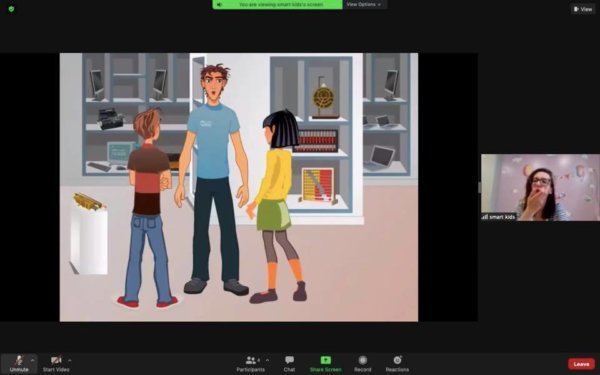Select the smart kids video thumbnail
This screenshot has height=375, width=600.
point(540,188)
